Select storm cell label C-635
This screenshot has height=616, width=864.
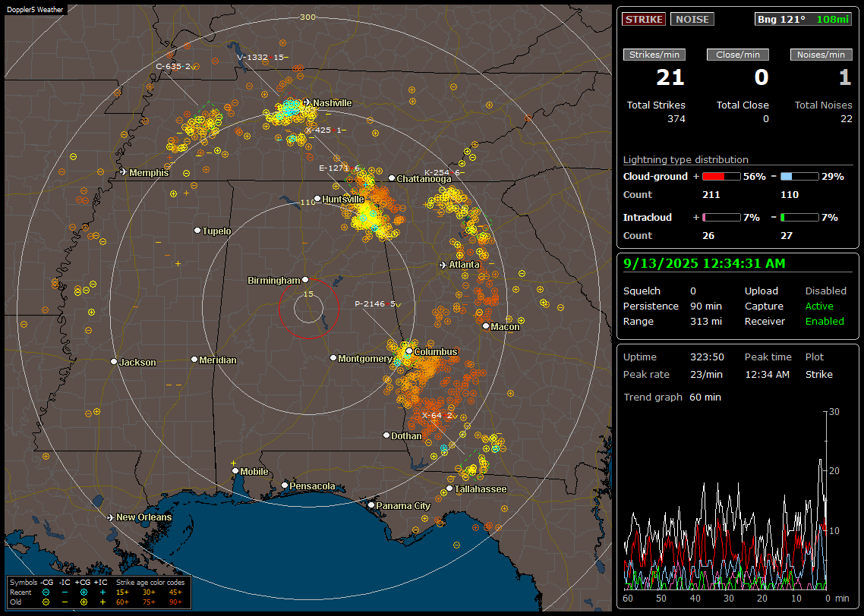(176, 67)
